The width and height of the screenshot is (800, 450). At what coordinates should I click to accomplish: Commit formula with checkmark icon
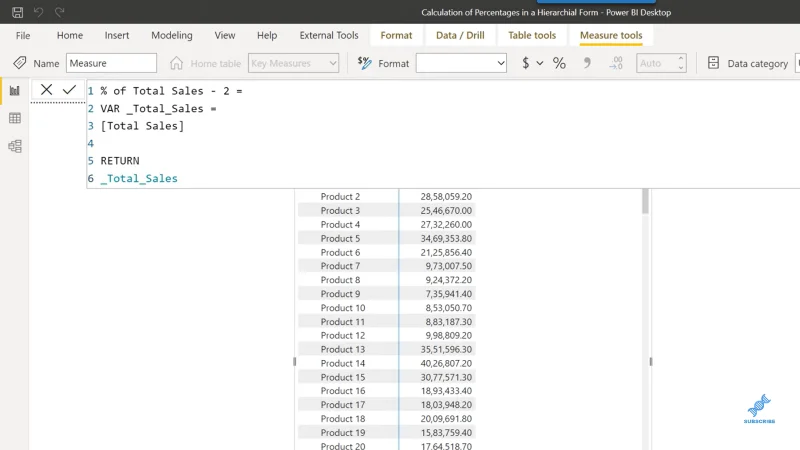click(x=69, y=90)
